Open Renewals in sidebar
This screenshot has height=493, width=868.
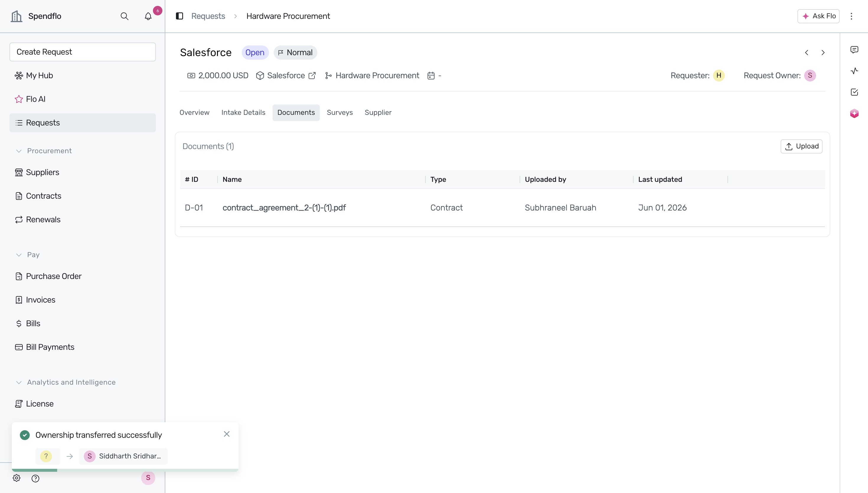click(83, 219)
